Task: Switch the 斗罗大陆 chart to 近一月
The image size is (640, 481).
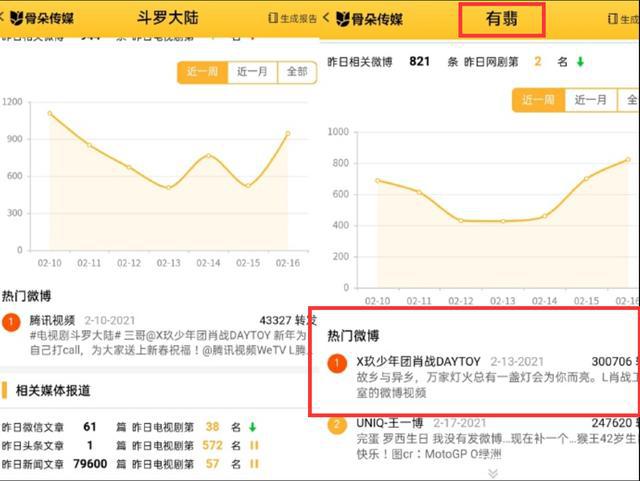Action: pos(252,72)
